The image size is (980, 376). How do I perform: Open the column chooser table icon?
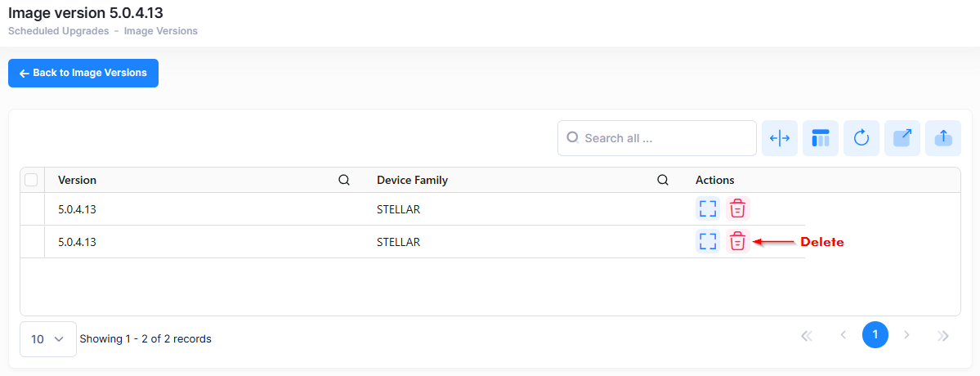pyautogui.click(x=821, y=138)
